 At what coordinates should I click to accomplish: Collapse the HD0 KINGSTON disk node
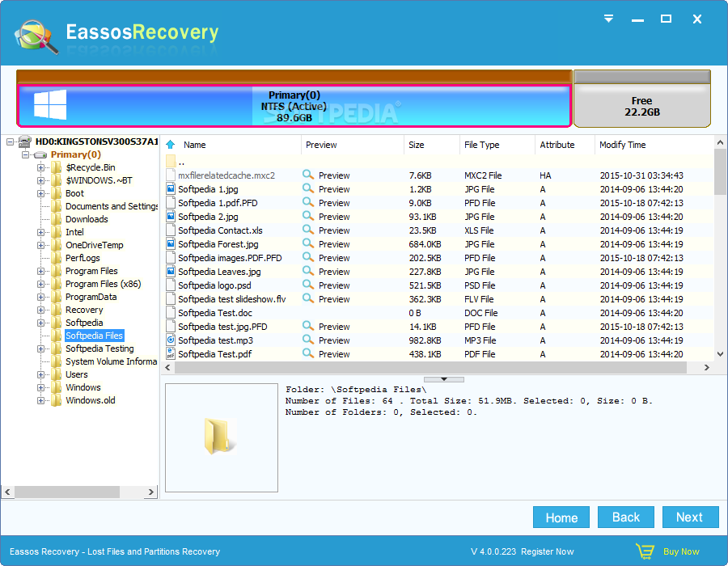coord(10,141)
